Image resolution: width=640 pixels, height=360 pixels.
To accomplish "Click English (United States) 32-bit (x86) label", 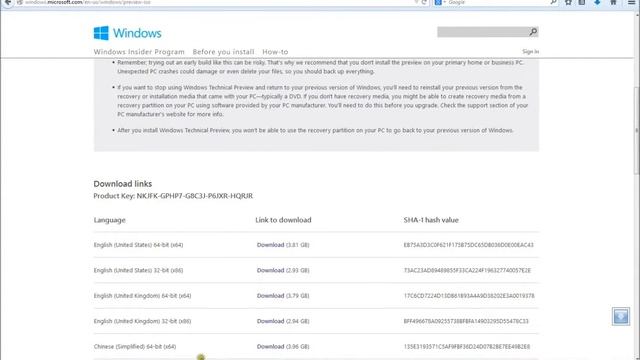I will coord(138,270).
